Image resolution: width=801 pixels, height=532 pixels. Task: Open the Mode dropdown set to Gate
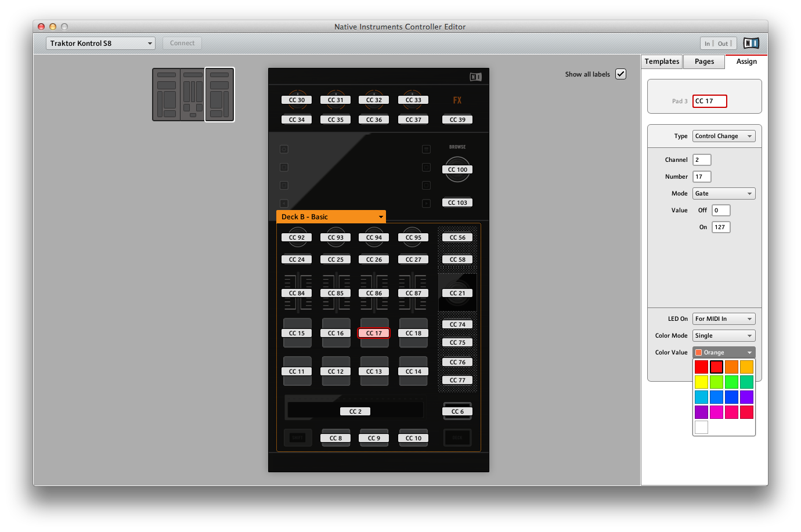click(724, 193)
